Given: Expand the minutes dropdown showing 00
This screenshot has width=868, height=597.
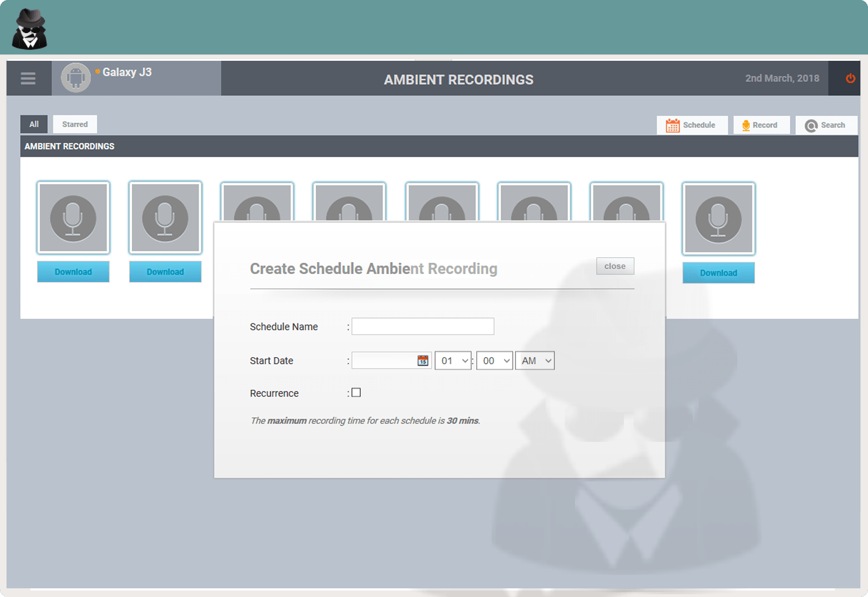Looking at the screenshot, I should (x=494, y=361).
